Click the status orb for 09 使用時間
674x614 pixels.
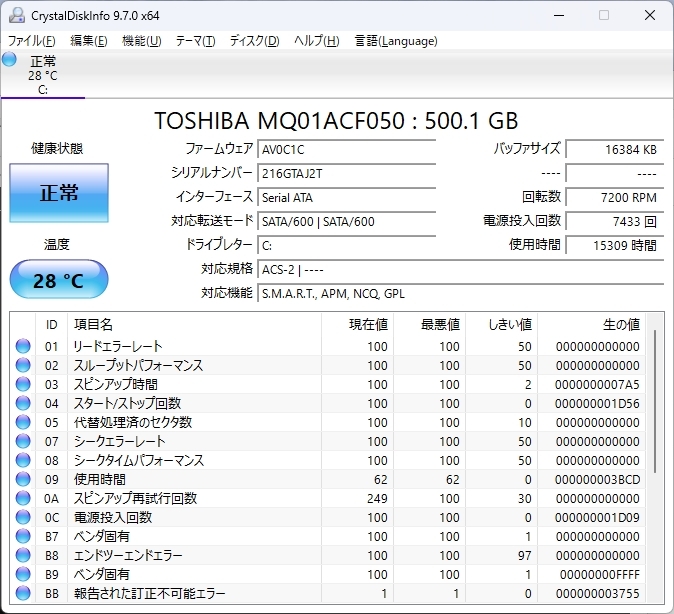pyautogui.click(x=23, y=479)
